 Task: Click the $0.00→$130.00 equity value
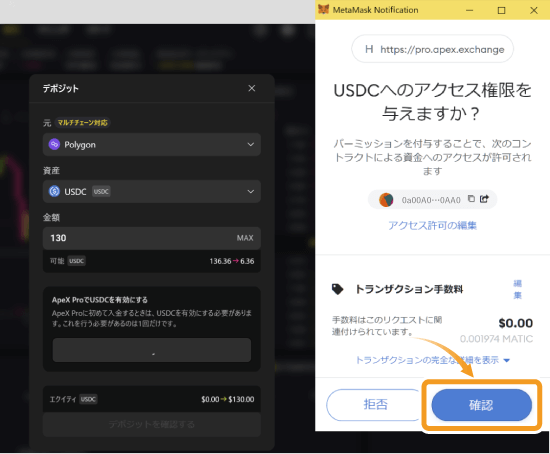coord(228,399)
